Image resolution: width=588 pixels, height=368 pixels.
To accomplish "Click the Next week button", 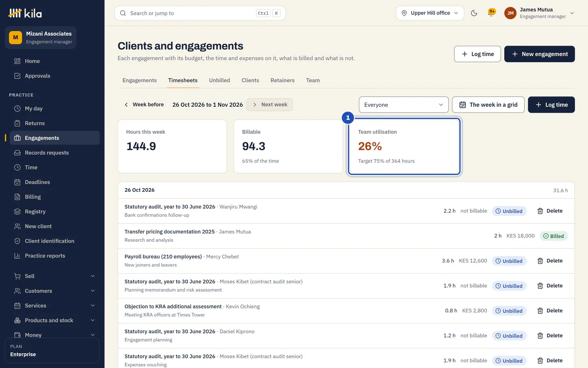I will 269,105.
